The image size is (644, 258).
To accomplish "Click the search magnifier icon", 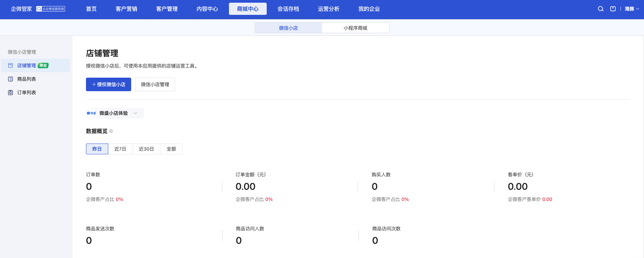I will [x=601, y=9].
